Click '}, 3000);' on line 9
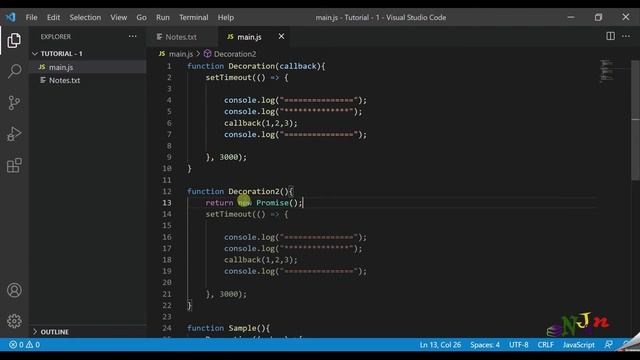The height and width of the screenshot is (360, 640). (226, 157)
